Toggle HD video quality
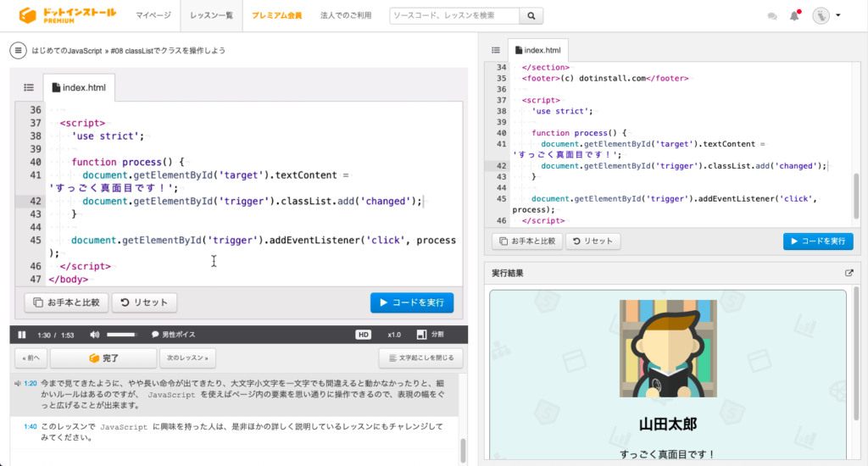This screenshot has width=868, height=466. point(363,335)
